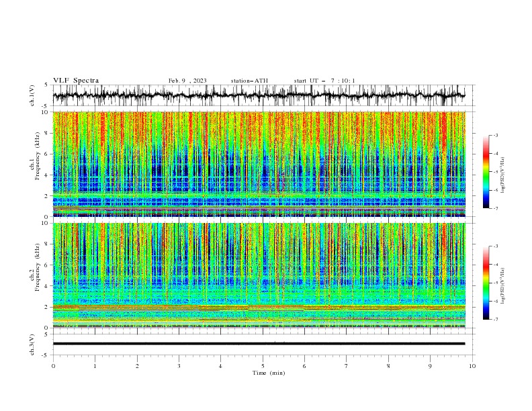Click the "4" tick on Time axis
Screen dimensions: 532x411
tap(220, 366)
